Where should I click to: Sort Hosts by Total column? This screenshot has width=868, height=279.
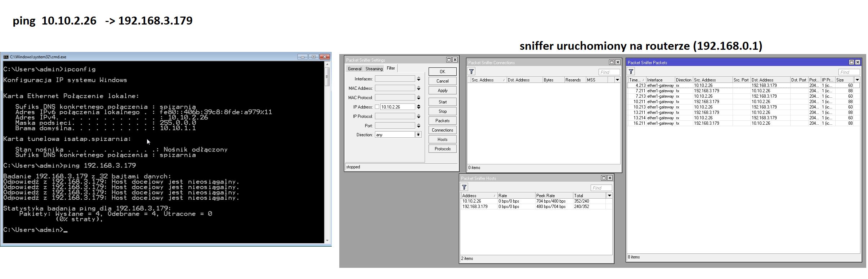(x=589, y=195)
